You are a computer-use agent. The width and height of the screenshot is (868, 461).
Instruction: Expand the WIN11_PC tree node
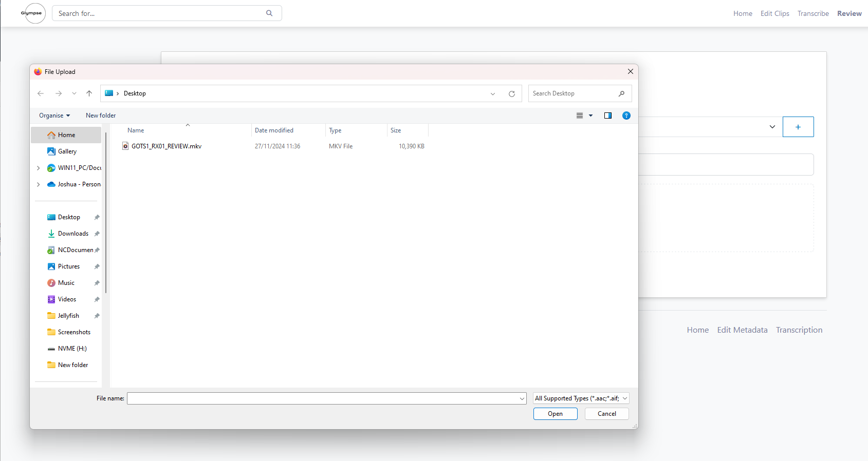point(39,168)
